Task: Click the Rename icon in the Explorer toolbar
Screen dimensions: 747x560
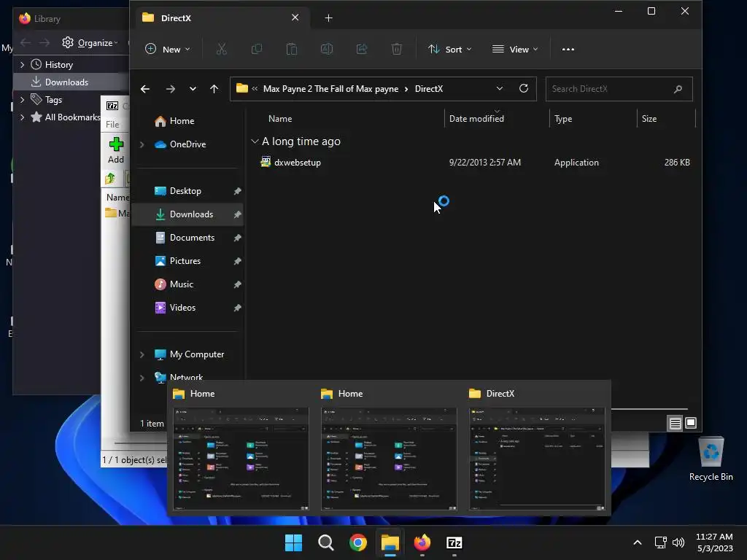Action: coord(327,49)
